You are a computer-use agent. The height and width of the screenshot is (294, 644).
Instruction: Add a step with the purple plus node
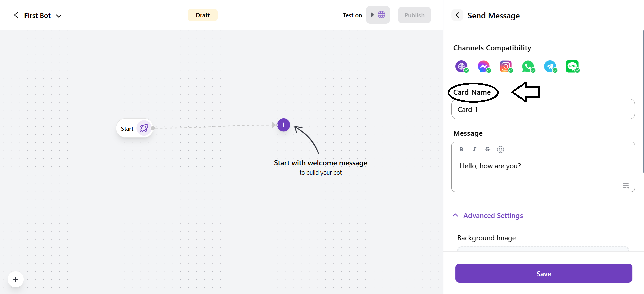point(284,125)
